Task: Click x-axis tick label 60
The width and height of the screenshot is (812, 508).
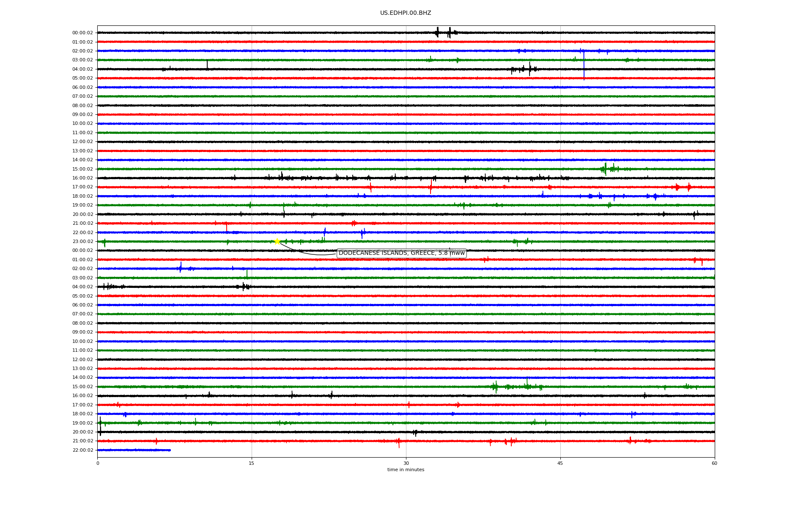Action: pos(714,463)
